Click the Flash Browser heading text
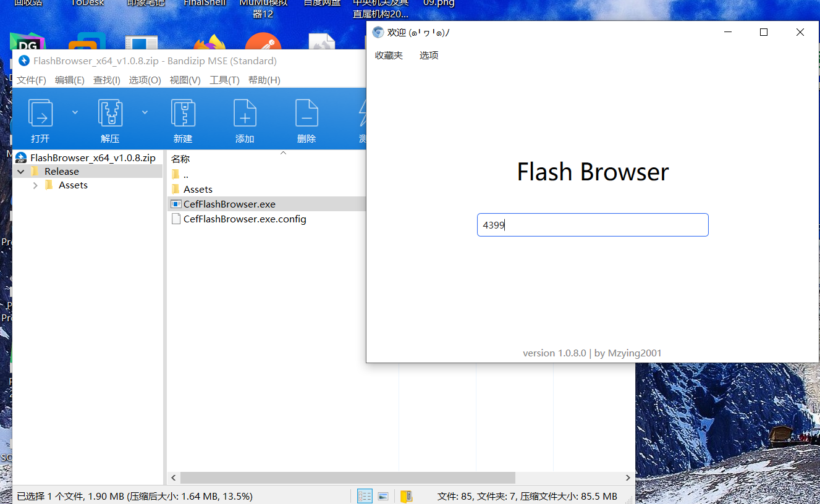The image size is (820, 504). coord(593,172)
